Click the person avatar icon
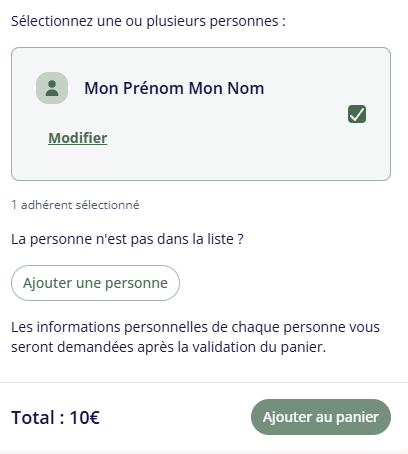408x454 pixels. pyautogui.click(x=52, y=88)
